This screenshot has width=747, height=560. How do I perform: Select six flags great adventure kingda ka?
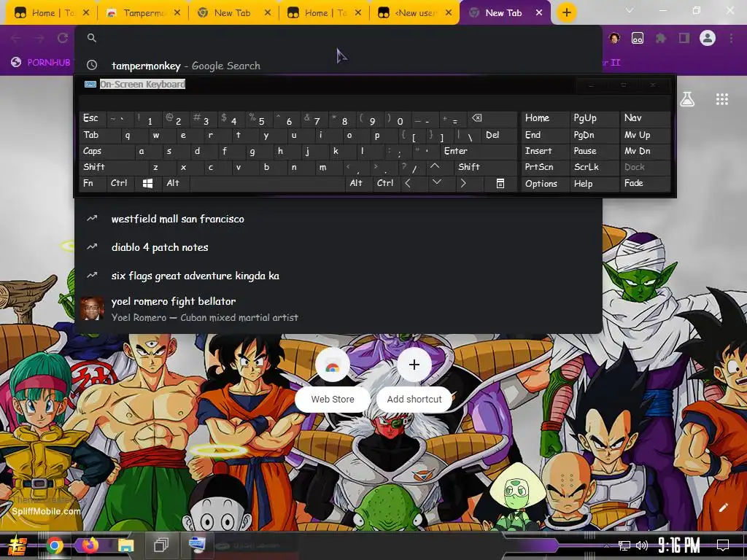tap(338, 276)
